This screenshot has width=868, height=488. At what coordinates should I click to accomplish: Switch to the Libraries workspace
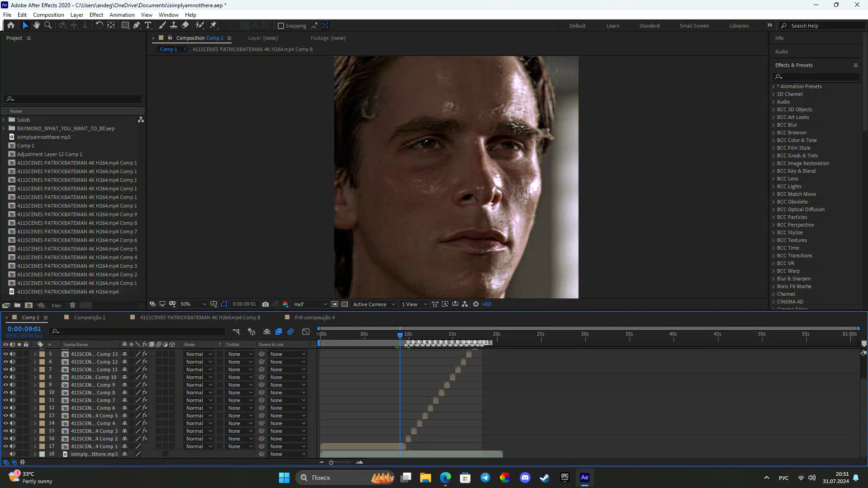(739, 26)
